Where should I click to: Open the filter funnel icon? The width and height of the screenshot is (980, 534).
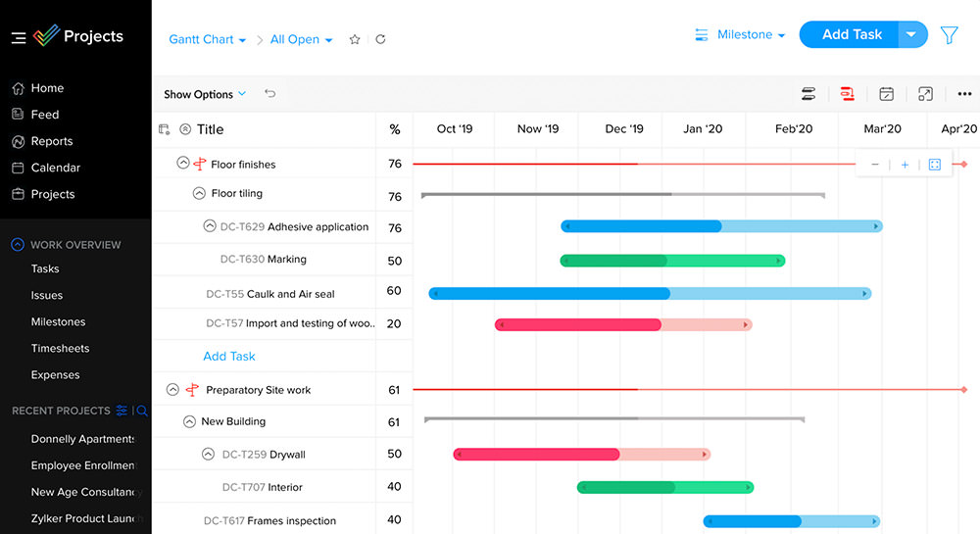pos(949,35)
